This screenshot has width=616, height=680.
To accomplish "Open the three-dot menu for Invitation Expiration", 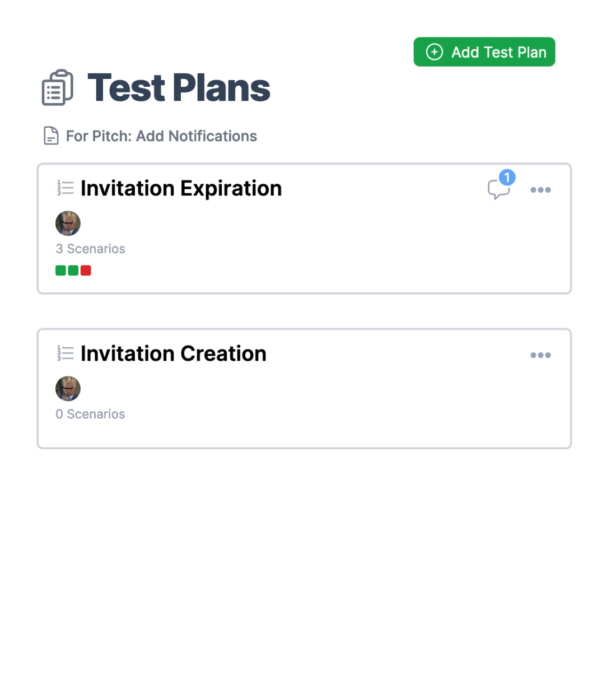I will 540,190.
